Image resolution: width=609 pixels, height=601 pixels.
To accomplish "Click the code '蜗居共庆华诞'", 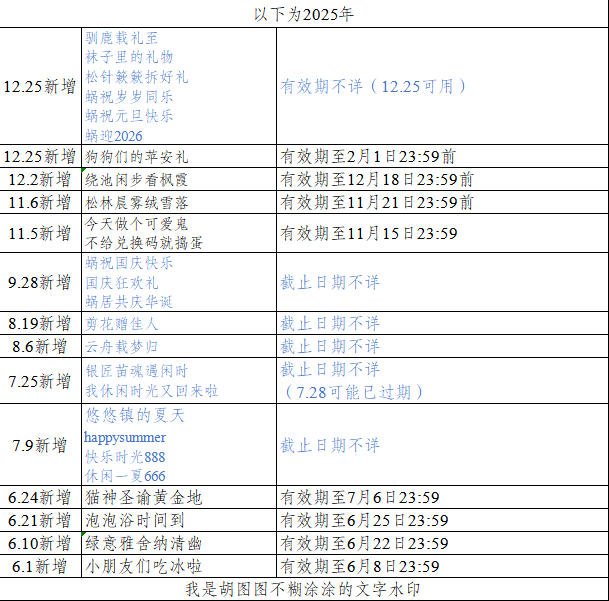I will pyautogui.click(x=129, y=302).
